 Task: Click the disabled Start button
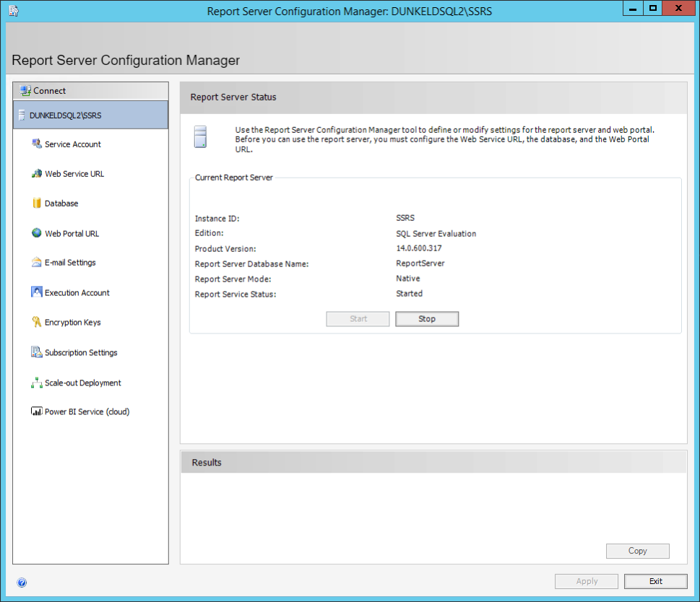[358, 319]
